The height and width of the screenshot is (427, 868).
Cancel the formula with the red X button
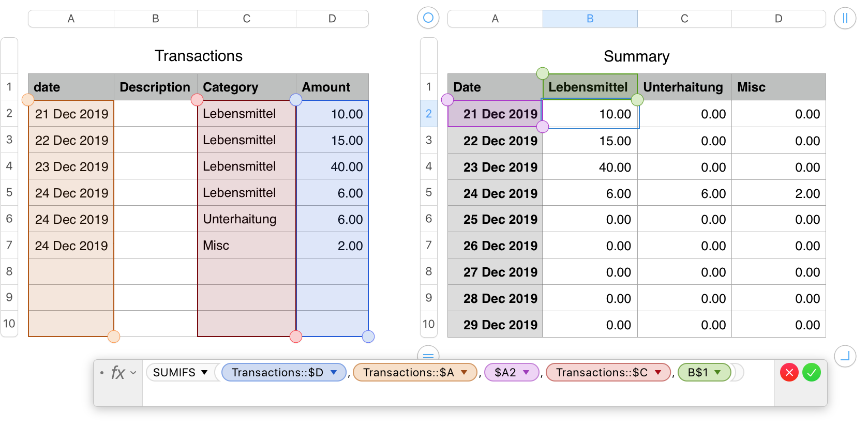click(x=789, y=373)
